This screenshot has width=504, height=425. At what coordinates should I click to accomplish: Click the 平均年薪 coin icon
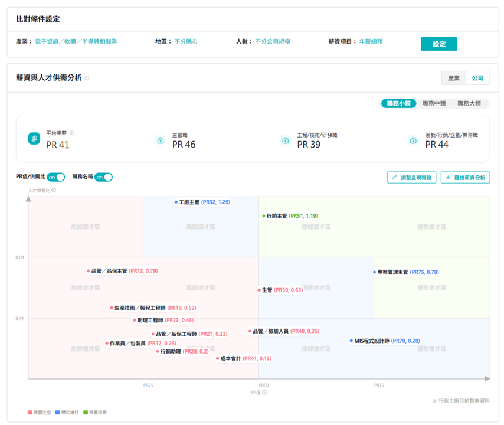34,139
